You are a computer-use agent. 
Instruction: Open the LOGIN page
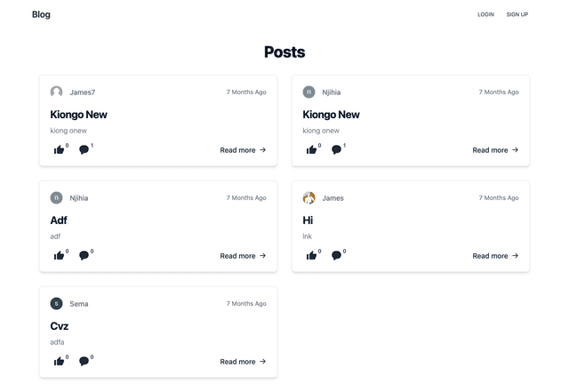485,14
